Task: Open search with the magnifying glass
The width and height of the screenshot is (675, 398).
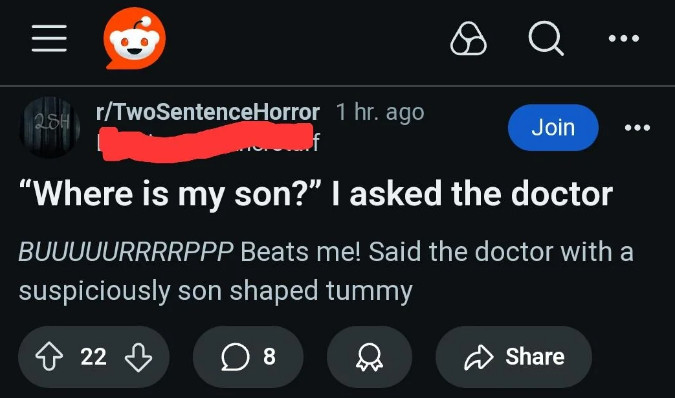Action: 546,38
